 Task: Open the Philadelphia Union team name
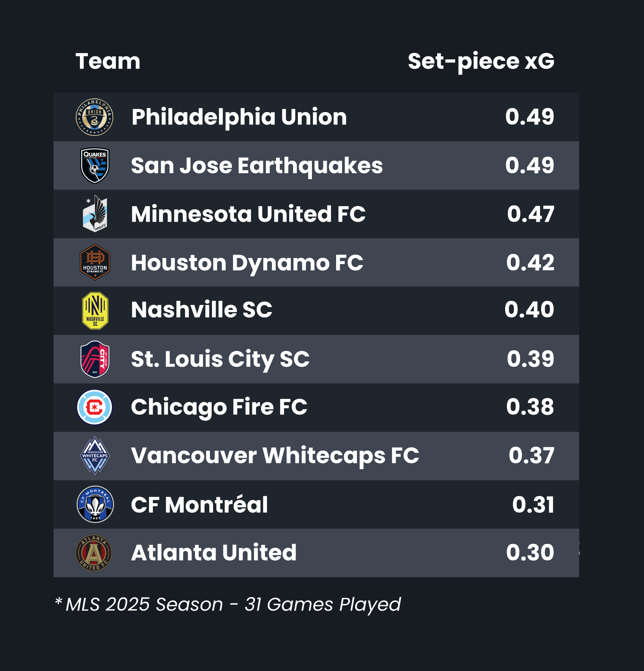point(239,117)
